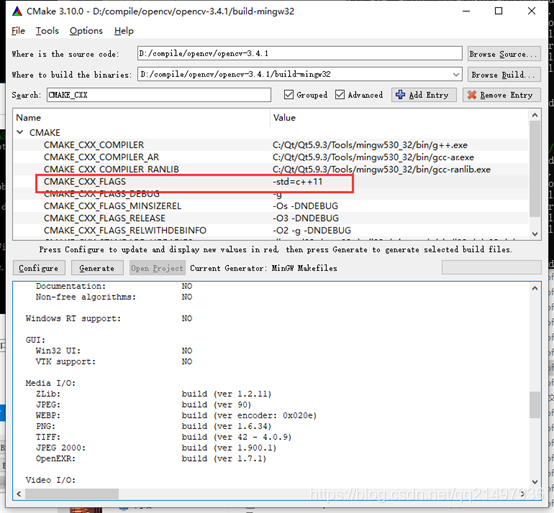Collapse the CMAKE group in the tree
This screenshot has width=554, height=513.
20,132
